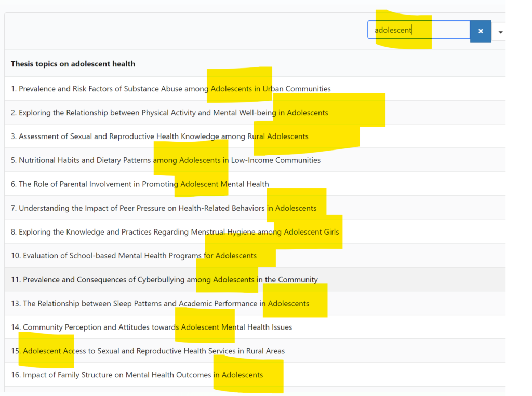Screen dimensions: 532x396
Task: Open topic 15 on health service access
Action: tap(148, 351)
